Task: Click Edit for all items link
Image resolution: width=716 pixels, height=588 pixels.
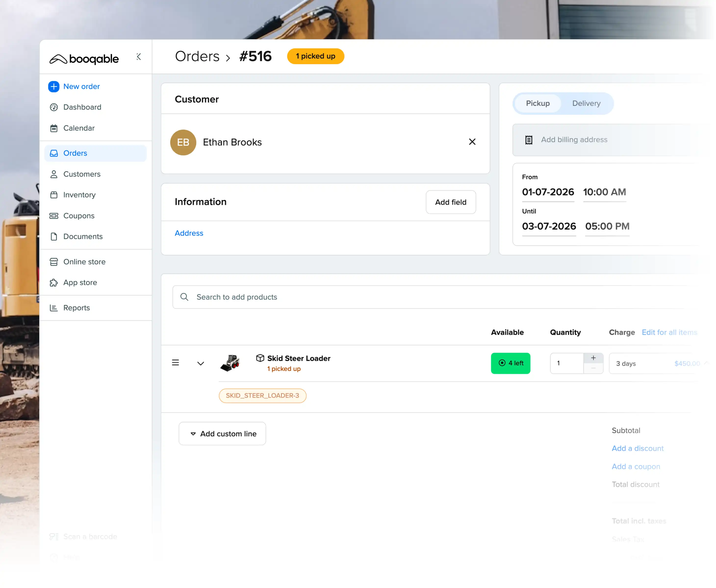Action: tap(670, 333)
